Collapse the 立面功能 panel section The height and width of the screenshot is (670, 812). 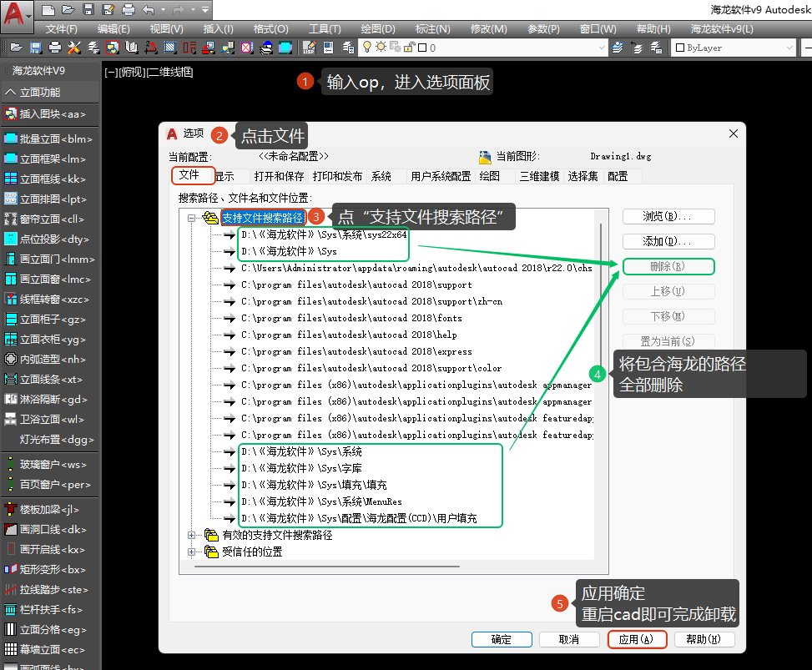tap(50, 92)
